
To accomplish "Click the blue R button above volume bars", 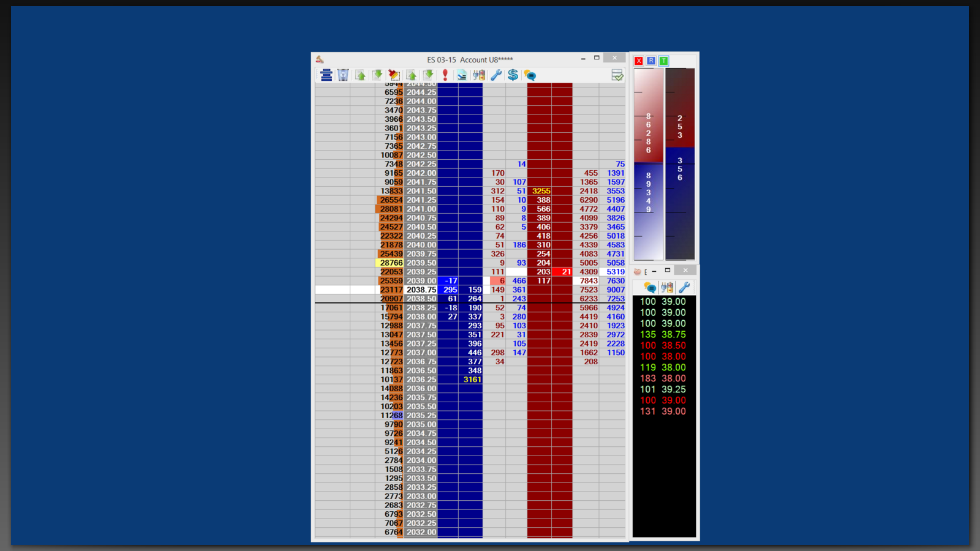I will [x=651, y=61].
